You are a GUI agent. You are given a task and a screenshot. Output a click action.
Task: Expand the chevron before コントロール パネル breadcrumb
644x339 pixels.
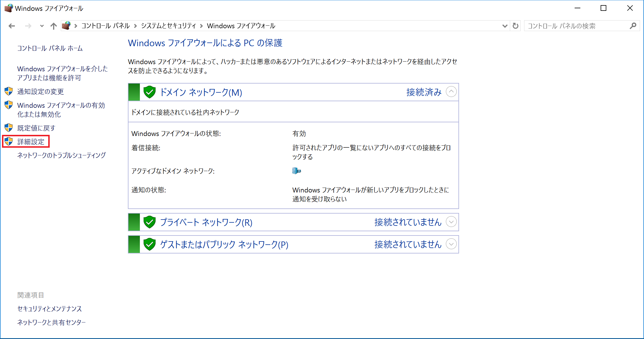[x=76, y=26]
